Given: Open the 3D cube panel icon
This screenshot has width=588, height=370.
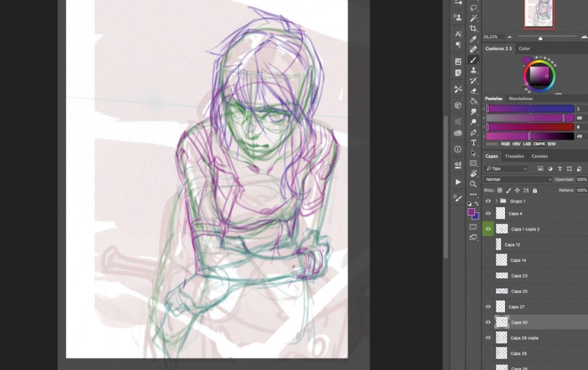Looking at the screenshot, I should pos(458,105).
